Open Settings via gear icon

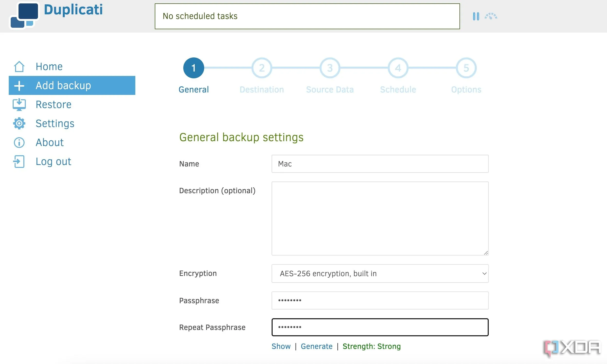(x=19, y=123)
